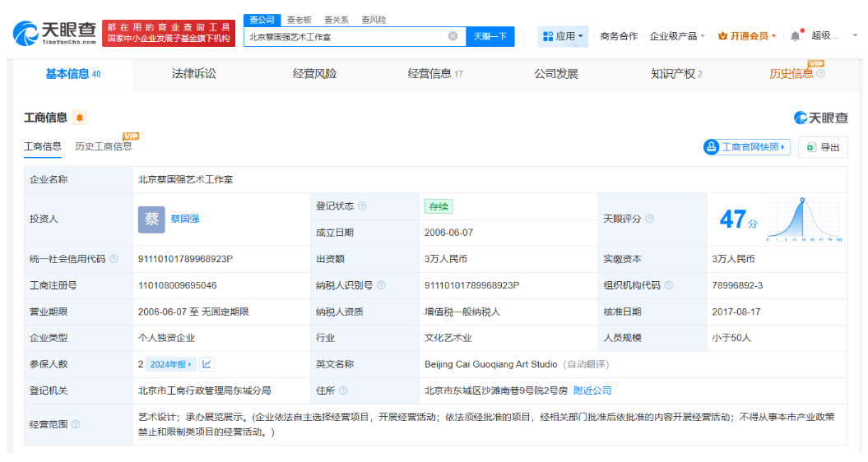Open the 应用 dropdown menu
868x462 pixels.
(563, 36)
